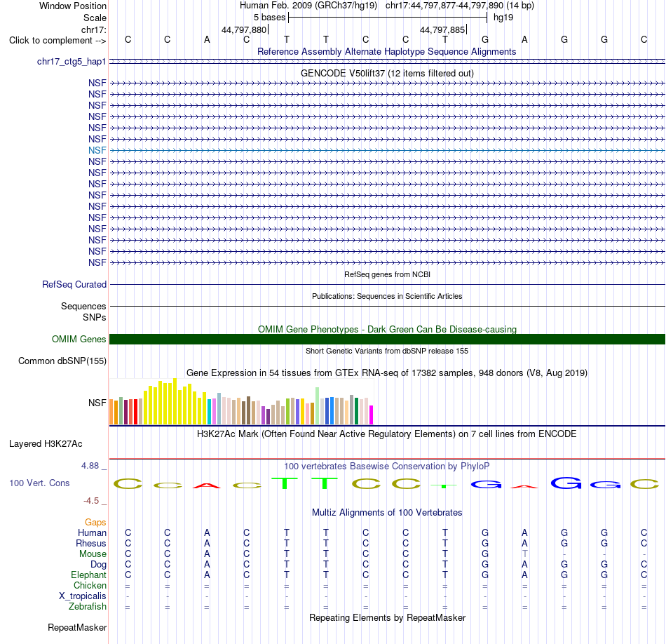Click the 'Zebrafish' species label
This screenshot has width=666, height=644.
click(88, 607)
